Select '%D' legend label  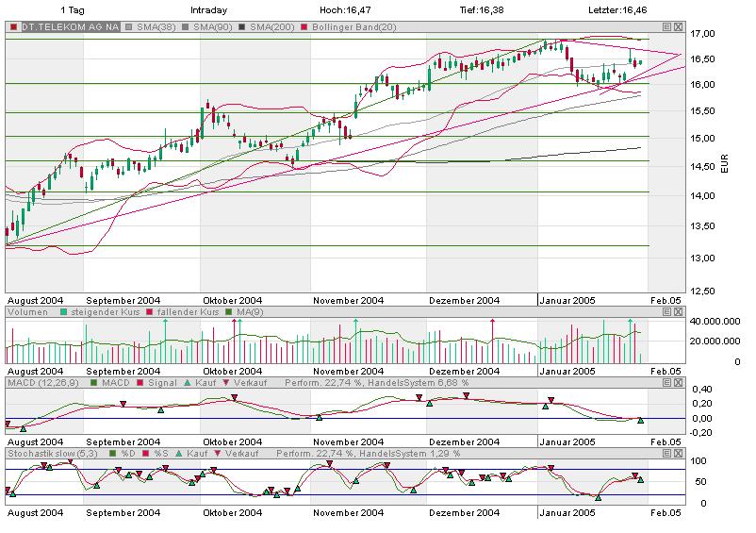[x=128, y=454]
